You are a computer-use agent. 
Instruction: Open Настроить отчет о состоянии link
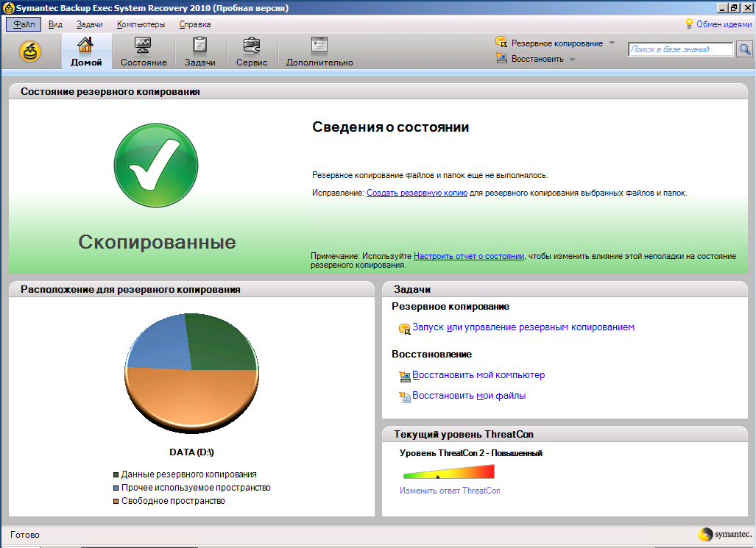click(x=469, y=256)
